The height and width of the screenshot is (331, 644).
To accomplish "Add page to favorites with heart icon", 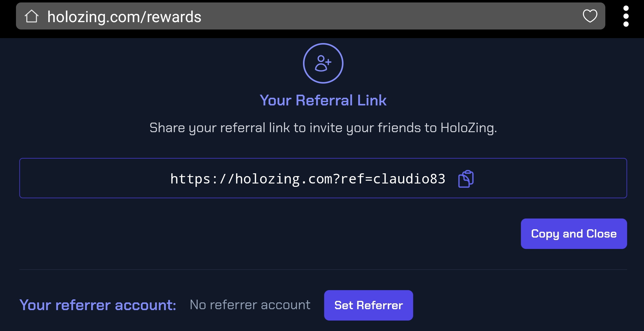I will click(x=590, y=16).
